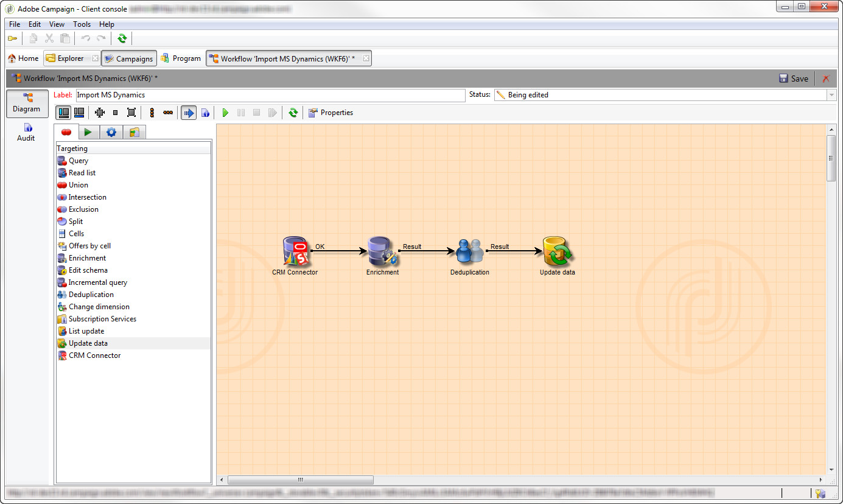Toggle the blue arrow progress display button
Screen dimensions: 843x504
(189, 113)
